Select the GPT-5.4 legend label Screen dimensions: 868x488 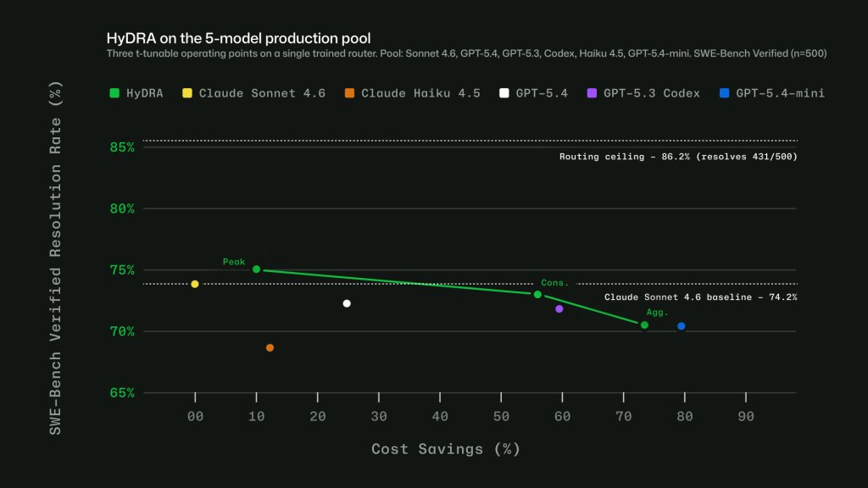(542, 93)
